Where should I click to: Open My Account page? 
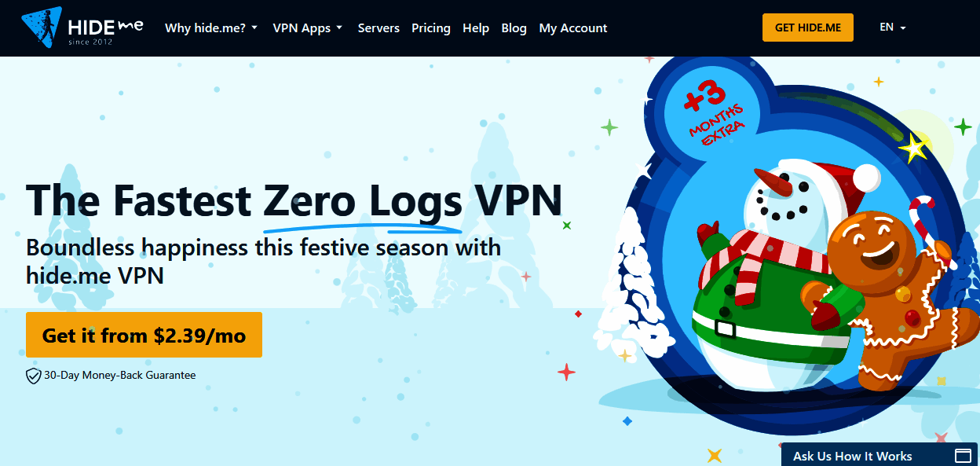573,28
